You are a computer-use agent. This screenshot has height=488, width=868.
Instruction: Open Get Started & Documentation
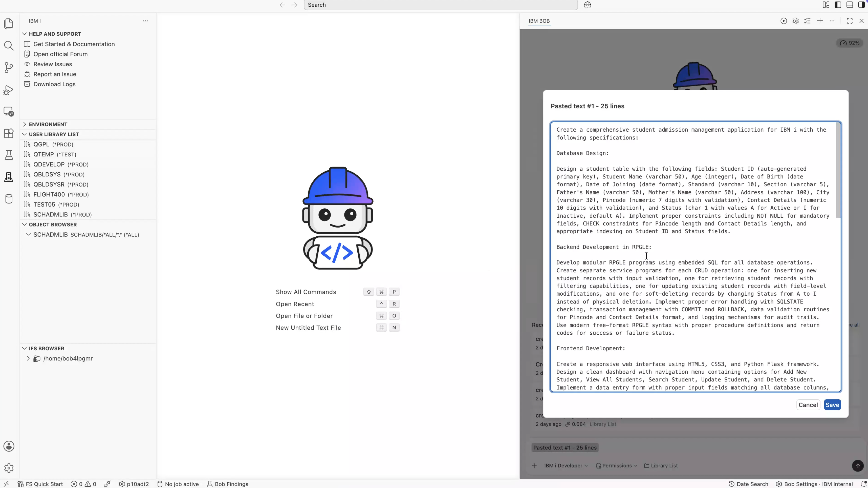tap(74, 44)
